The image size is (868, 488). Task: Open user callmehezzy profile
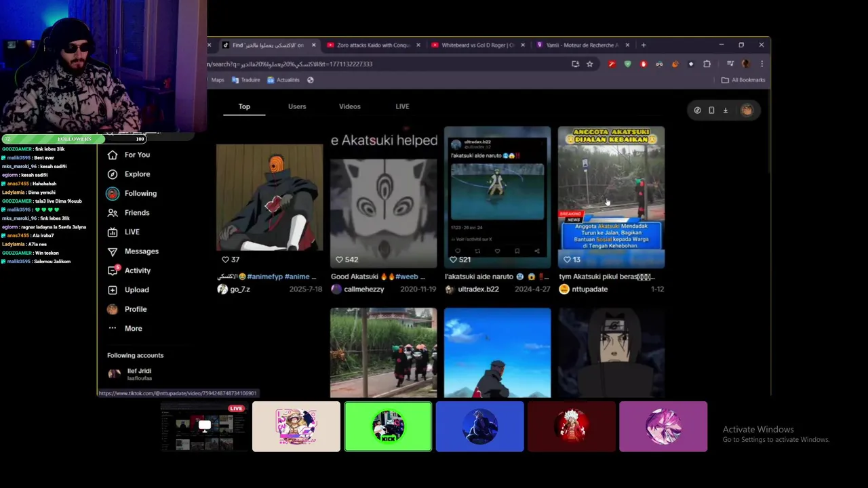364,289
